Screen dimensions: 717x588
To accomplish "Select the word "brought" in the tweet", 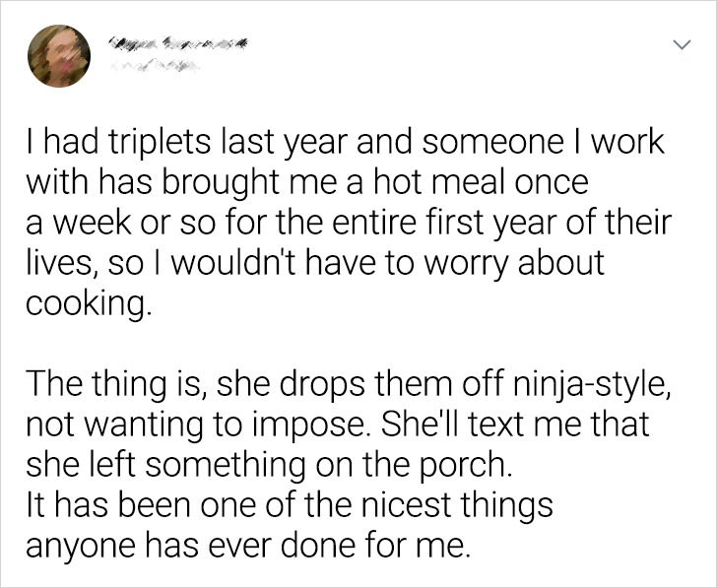I will (218, 184).
